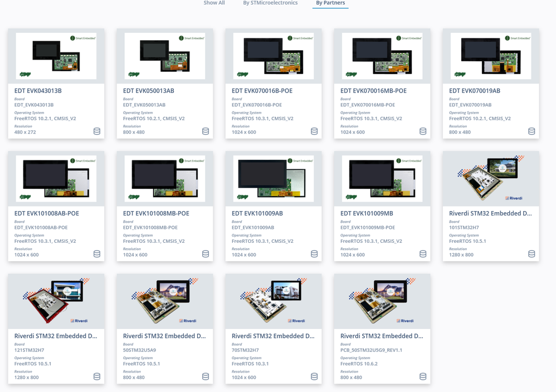Open the EDT EVK050013AB board thumbnail
The height and width of the screenshot is (392, 556).
pyautogui.click(x=165, y=56)
